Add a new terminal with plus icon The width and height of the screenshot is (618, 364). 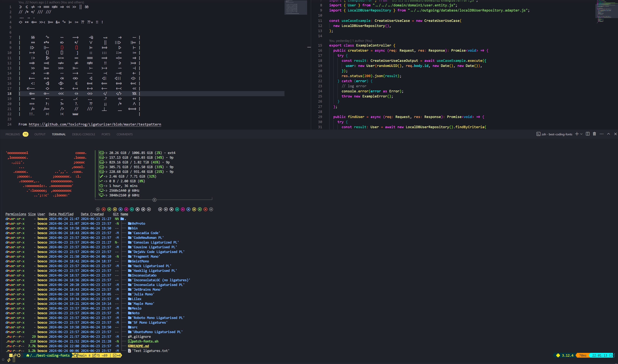click(577, 134)
